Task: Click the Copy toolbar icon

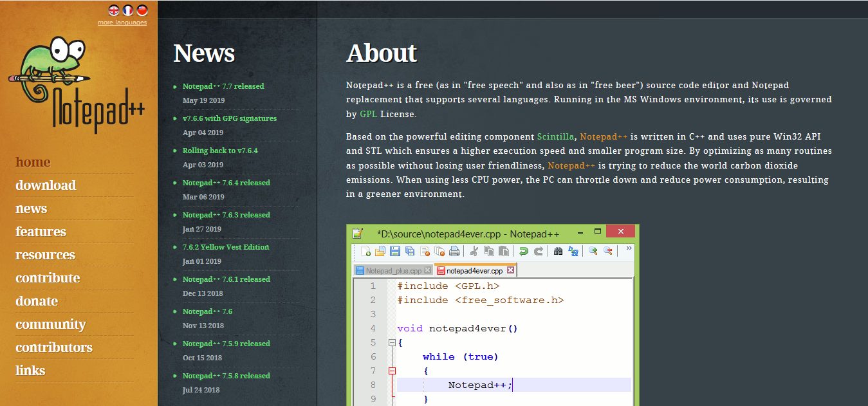Action: point(489,251)
